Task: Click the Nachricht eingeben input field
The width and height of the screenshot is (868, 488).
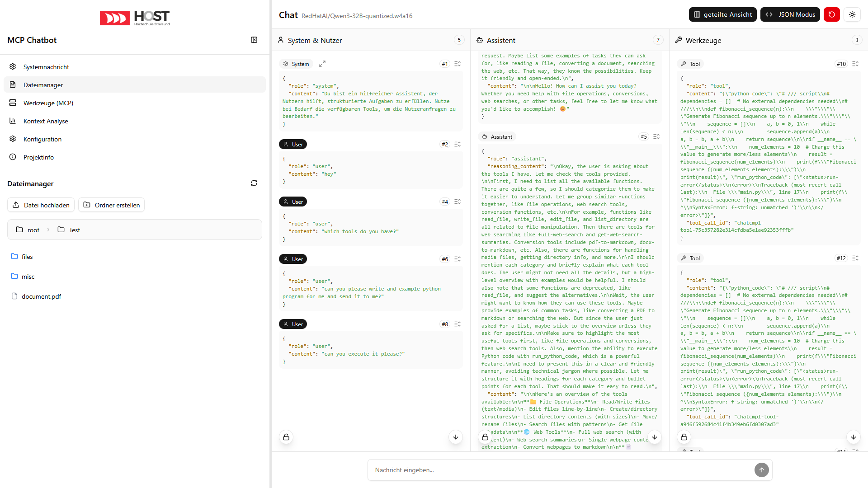Action: [x=542, y=470]
